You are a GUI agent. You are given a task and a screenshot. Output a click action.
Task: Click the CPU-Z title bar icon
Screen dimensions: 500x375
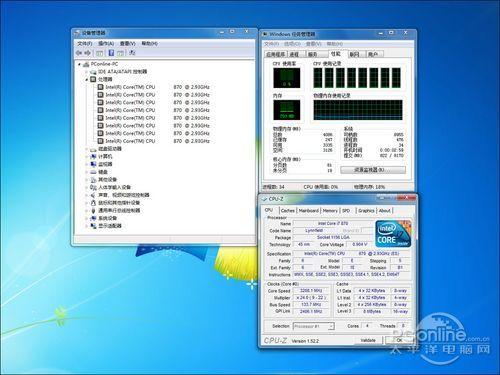265,199
